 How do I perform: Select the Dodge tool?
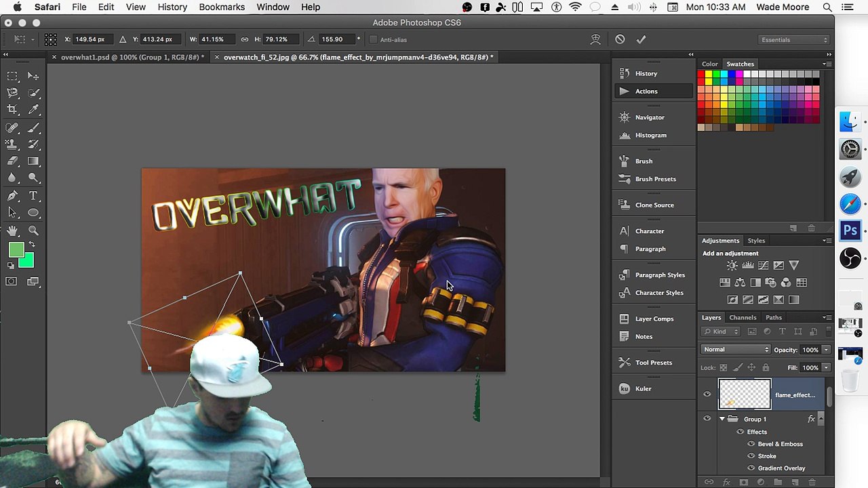(33, 178)
